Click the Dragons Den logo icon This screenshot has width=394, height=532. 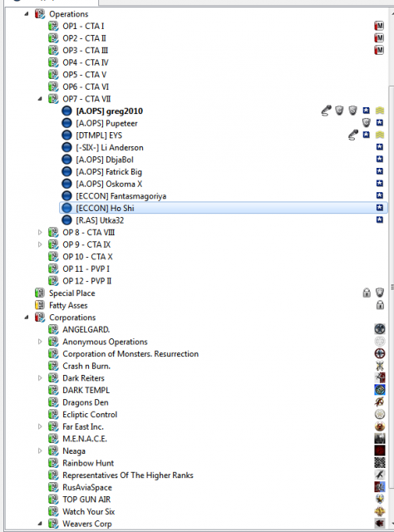380,402
